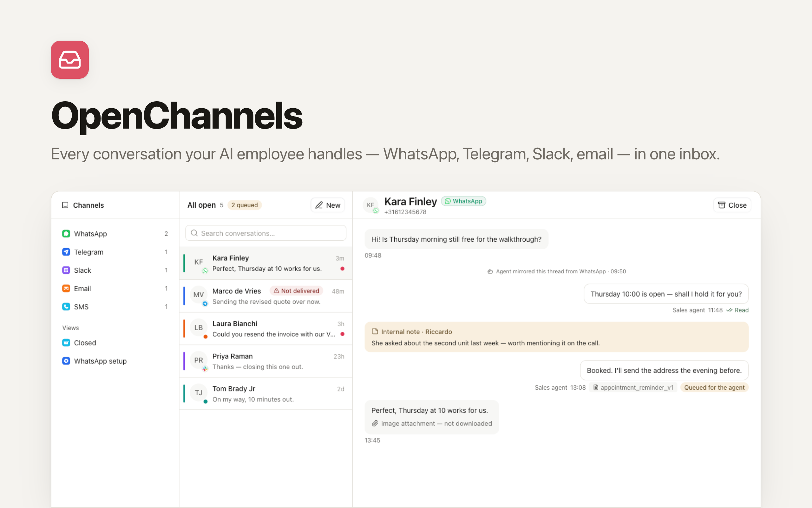Click the '2 queued' badge

[x=245, y=205]
